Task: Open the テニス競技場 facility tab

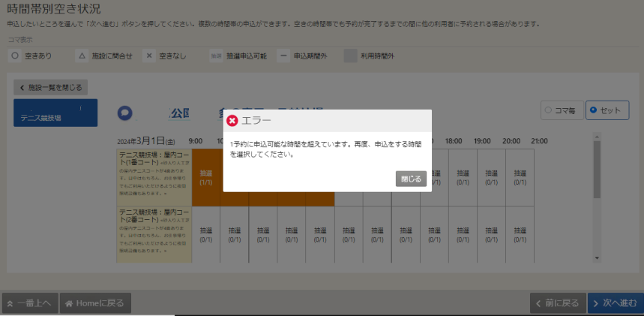Action: tap(55, 113)
